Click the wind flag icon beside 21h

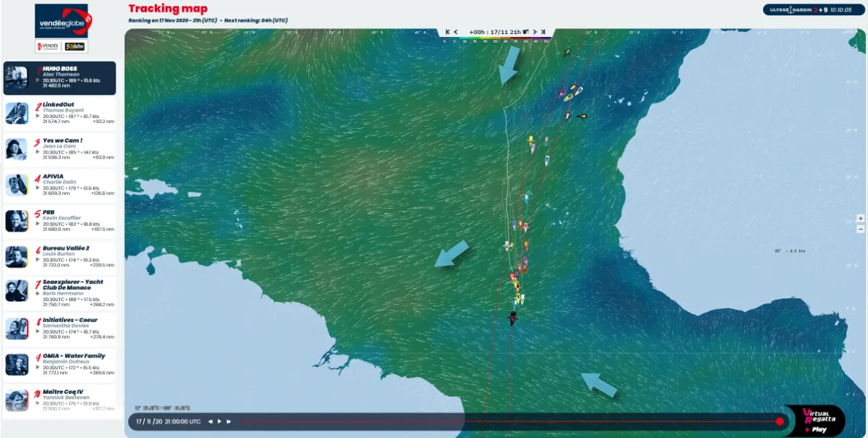click(x=526, y=32)
